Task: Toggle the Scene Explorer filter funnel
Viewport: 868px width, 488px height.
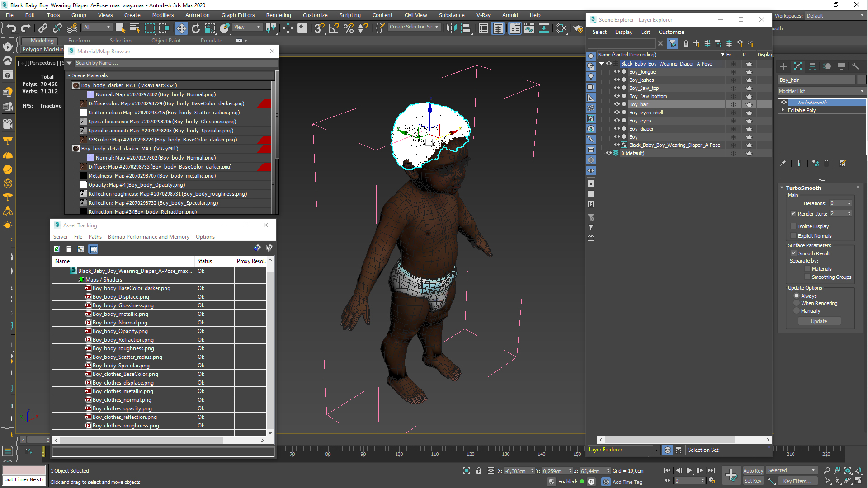Action: [673, 43]
